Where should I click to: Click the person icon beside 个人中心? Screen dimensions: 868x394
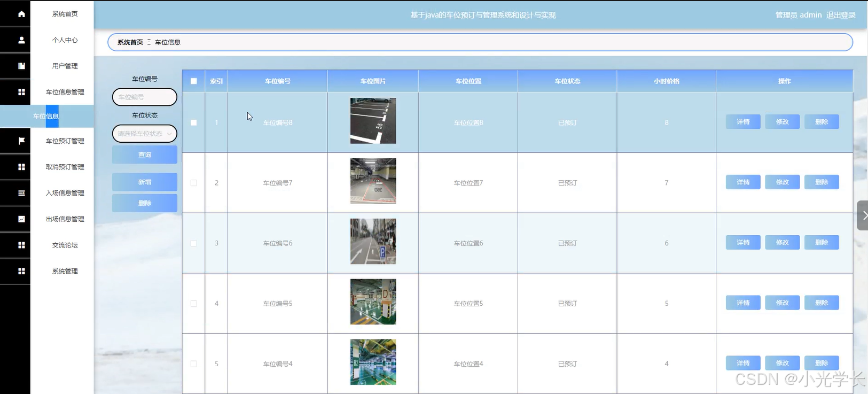[21, 40]
